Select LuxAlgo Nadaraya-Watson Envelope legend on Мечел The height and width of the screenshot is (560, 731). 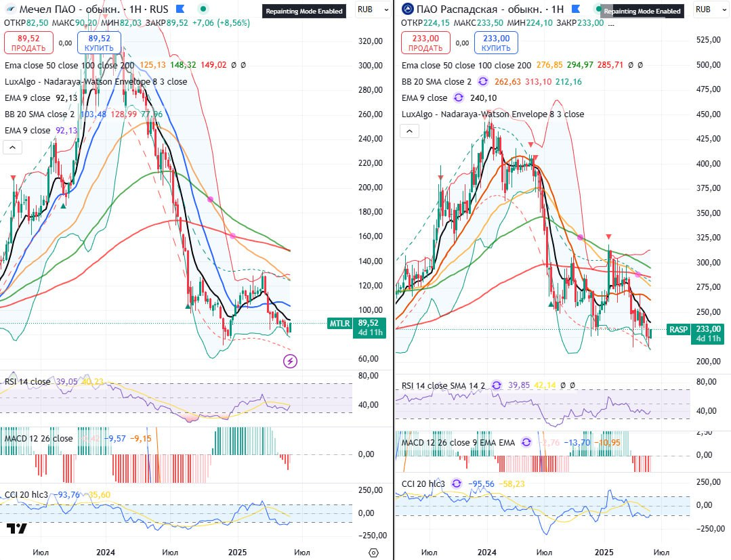[x=96, y=81]
